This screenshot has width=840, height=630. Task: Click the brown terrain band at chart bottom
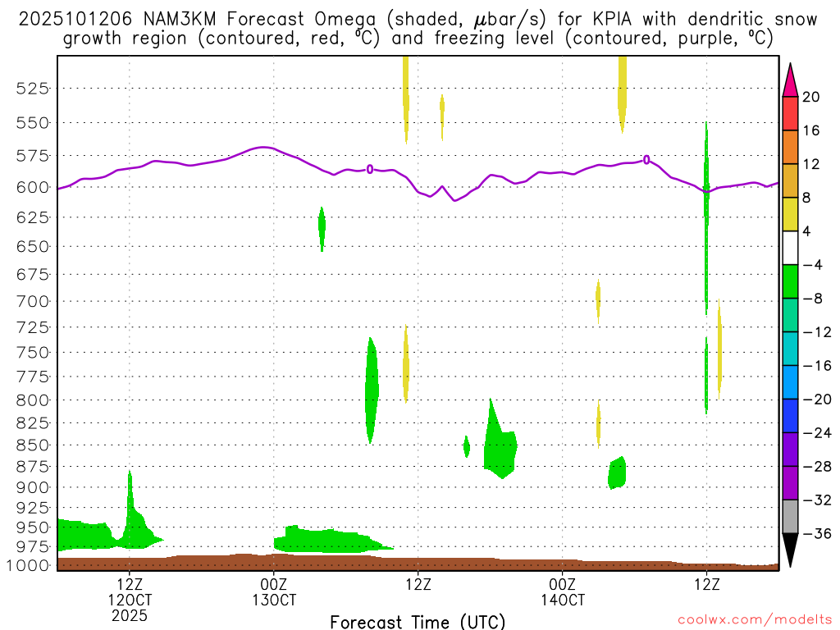pos(418,563)
